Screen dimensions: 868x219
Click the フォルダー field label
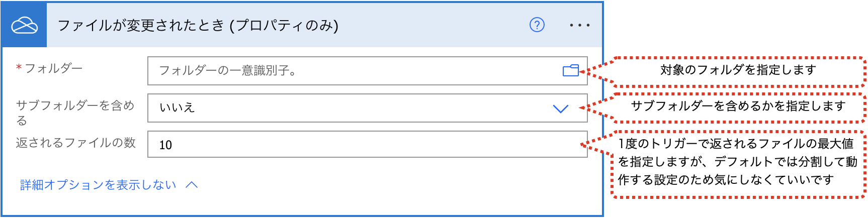(x=53, y=68)
